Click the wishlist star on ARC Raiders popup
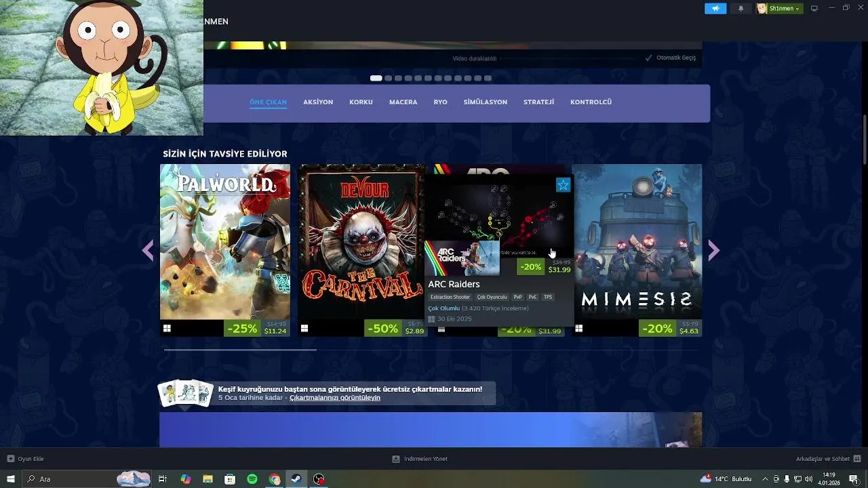This screenshot has width=868, height=488. coord(563,185)
